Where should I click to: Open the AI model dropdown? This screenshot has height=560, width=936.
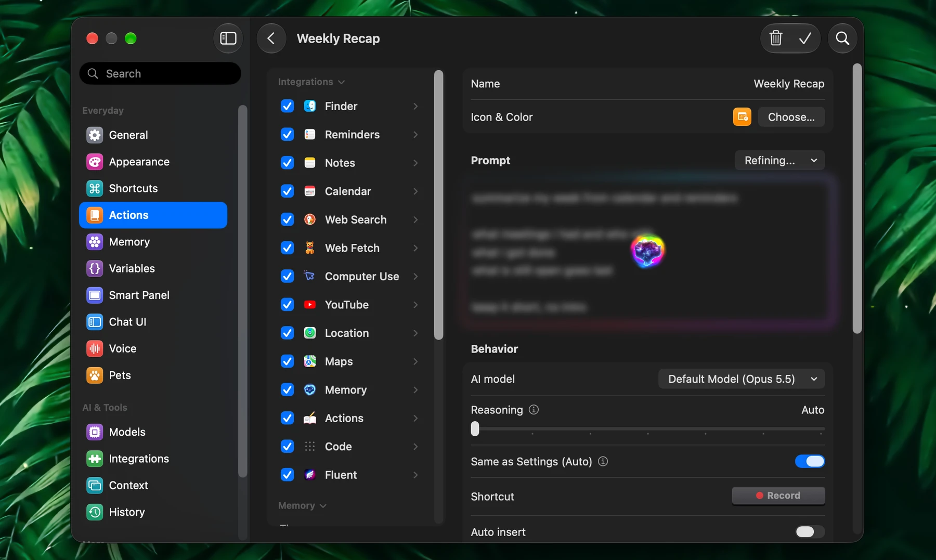(742, 379)
